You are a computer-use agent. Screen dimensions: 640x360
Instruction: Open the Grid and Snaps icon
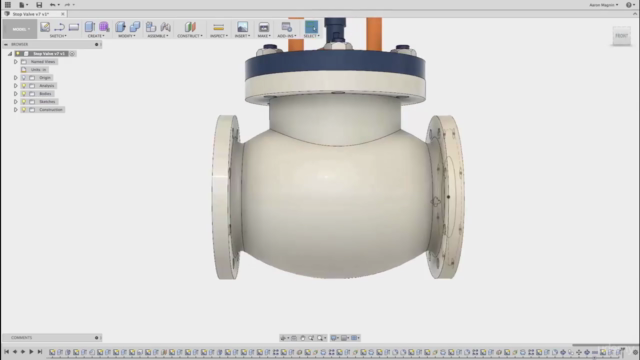pyautogui.click(x=344, y=338)
